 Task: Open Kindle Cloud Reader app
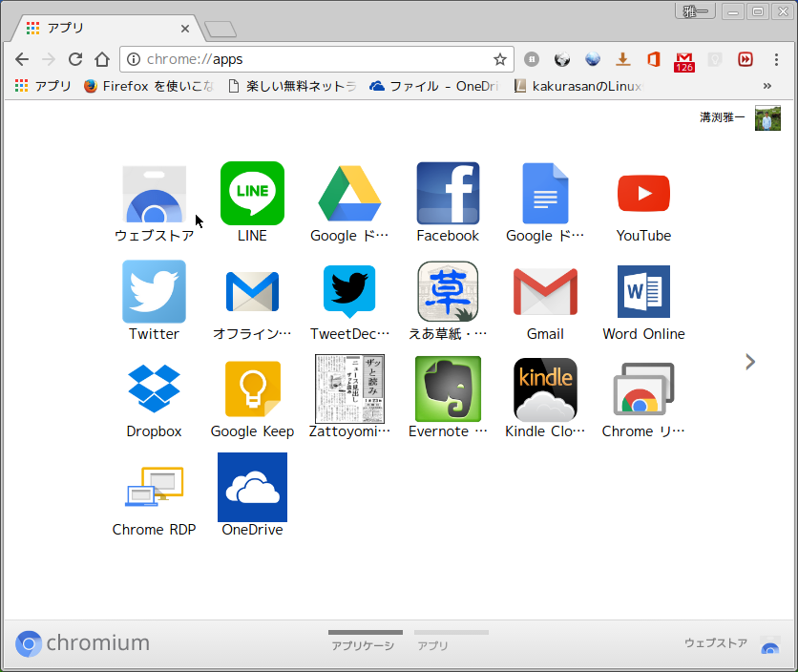[x=546, y=388]
